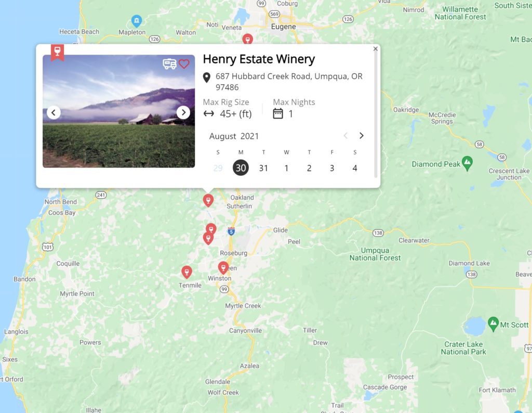The image size is (532, 413).
Task: Go to next month in calendar
Action: tap(362, 136)
